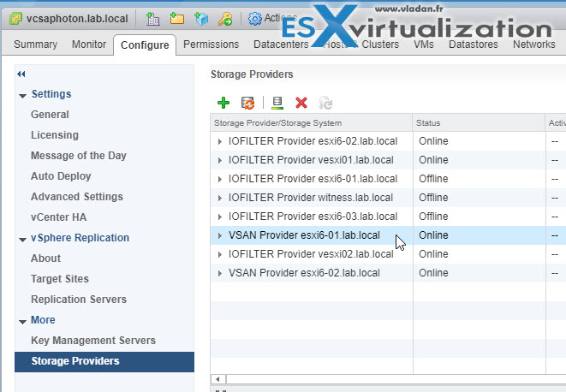Viewport: 566px width, 392px height.
Task: Collapse the More section arrow
Action: tap(23, 322)
